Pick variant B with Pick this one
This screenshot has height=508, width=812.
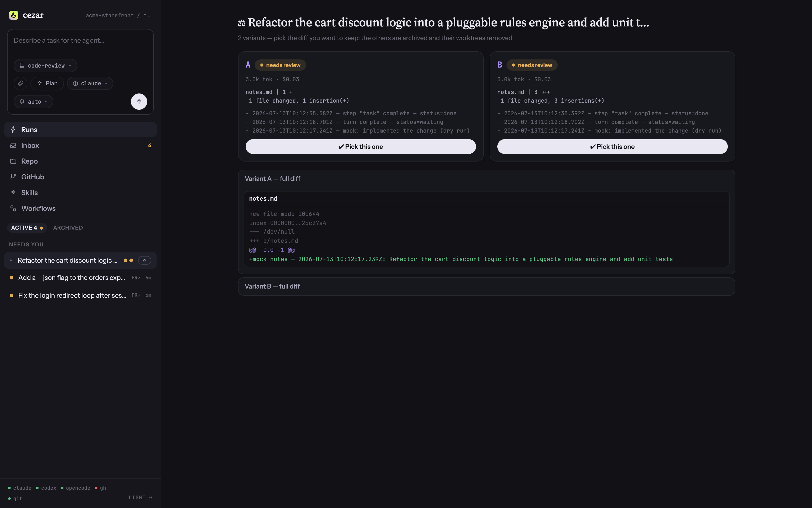coord(612,147)
